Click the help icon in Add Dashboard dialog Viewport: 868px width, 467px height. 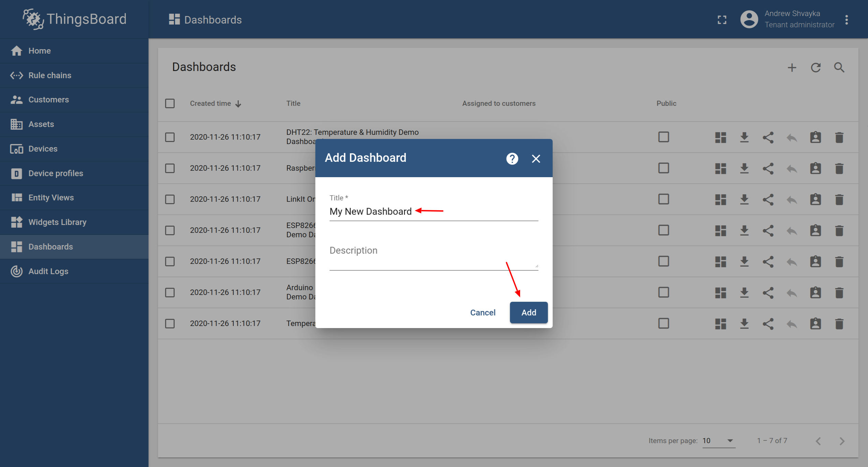click(512, 158)
